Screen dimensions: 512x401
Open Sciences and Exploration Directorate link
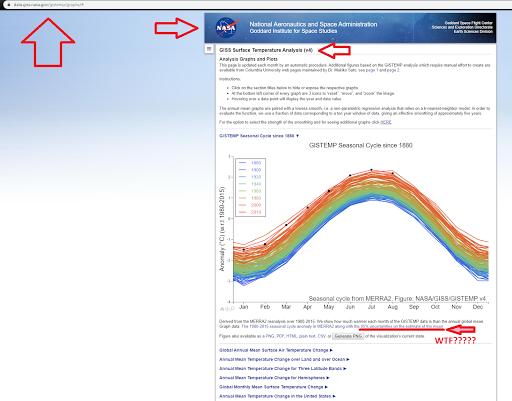click(x=462, y=27)
